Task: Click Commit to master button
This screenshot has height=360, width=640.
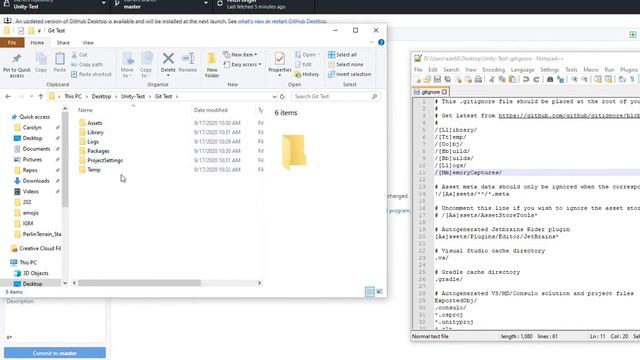Action: tap(55, 353)
